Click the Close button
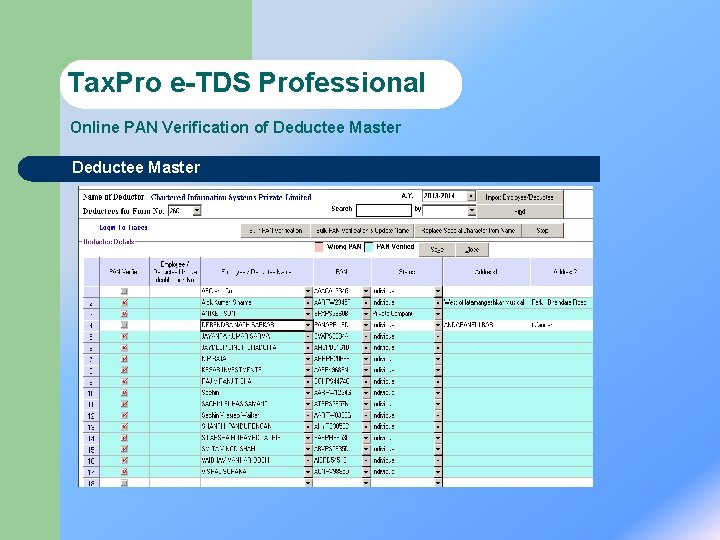The height and width of the screenshot is (540, 720). coord(472,250)
